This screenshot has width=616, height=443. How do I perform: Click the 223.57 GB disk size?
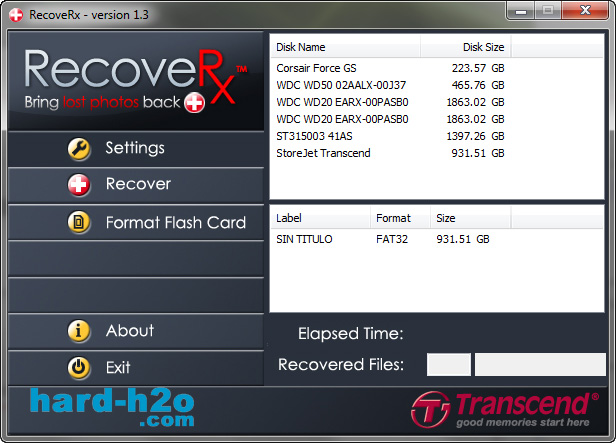[x=478, y=68]
